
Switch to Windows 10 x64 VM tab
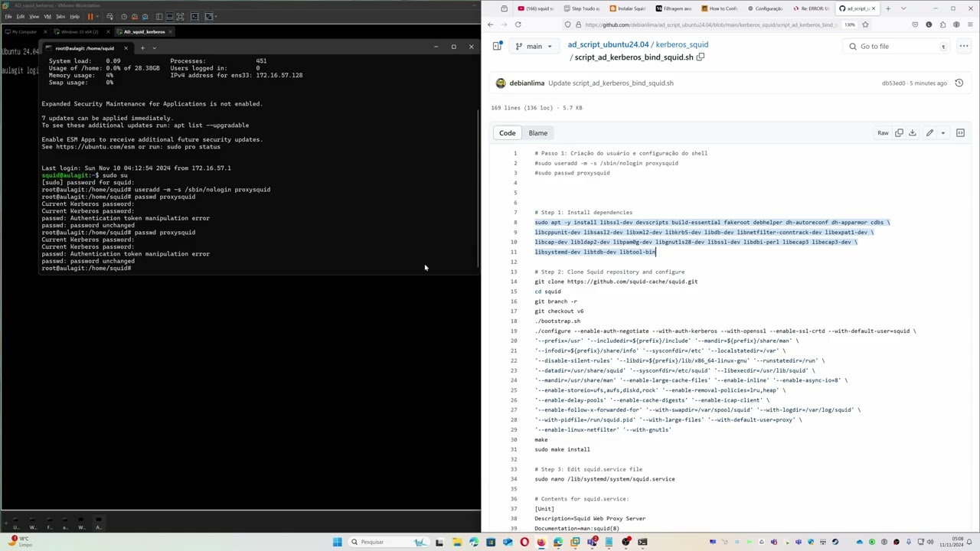[80, 31]
